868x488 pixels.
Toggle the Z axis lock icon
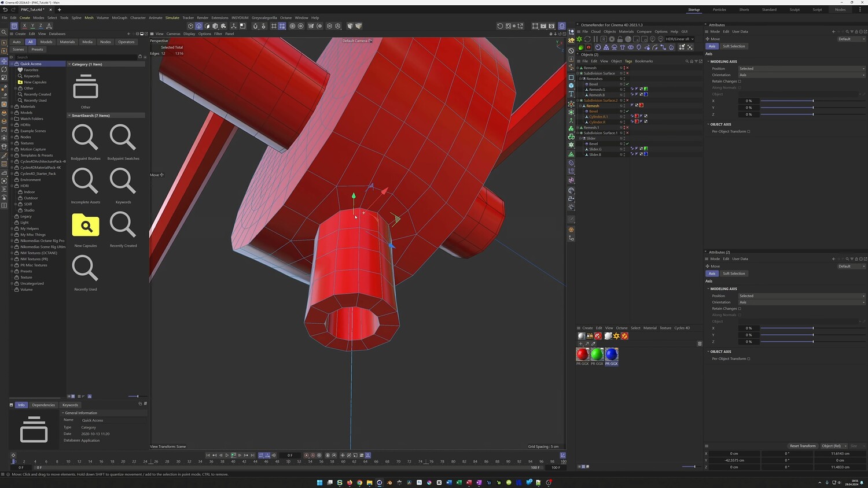click(x=41, y=26)
